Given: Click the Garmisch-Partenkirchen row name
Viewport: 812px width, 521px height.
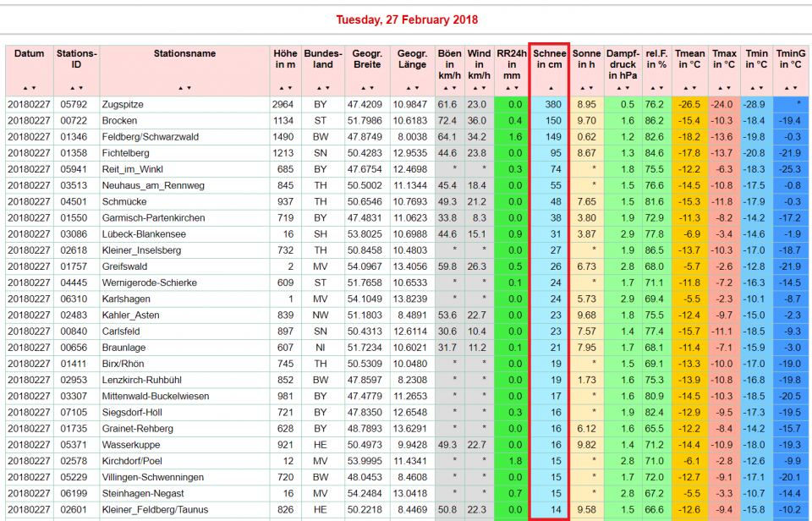Looking at the screenshot, I should point(153,217).
